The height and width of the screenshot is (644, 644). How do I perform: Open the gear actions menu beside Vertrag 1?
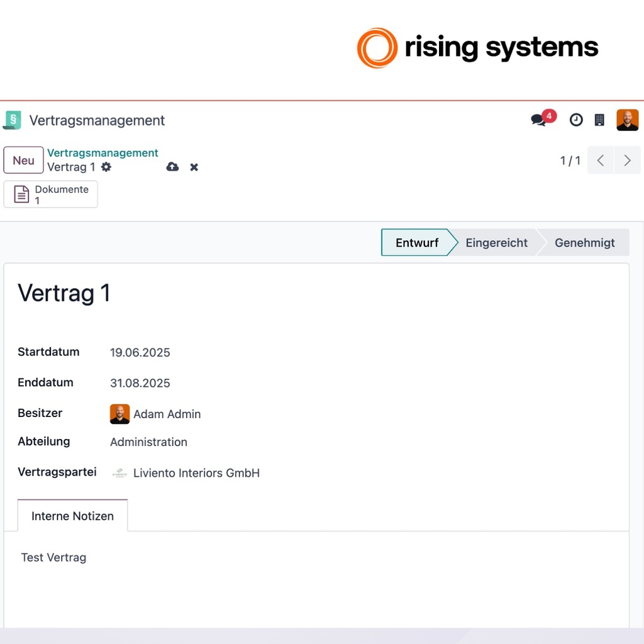point(106,167)
